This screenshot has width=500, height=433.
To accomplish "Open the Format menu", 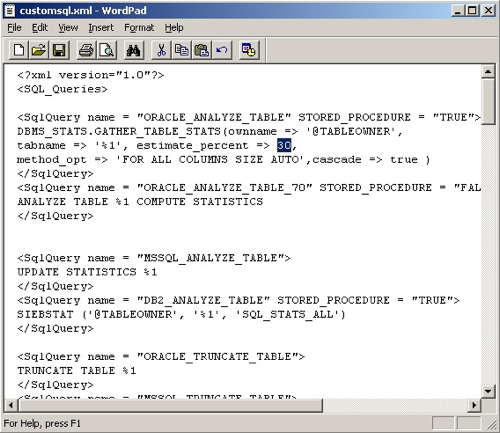I will (x=139, y=28).
